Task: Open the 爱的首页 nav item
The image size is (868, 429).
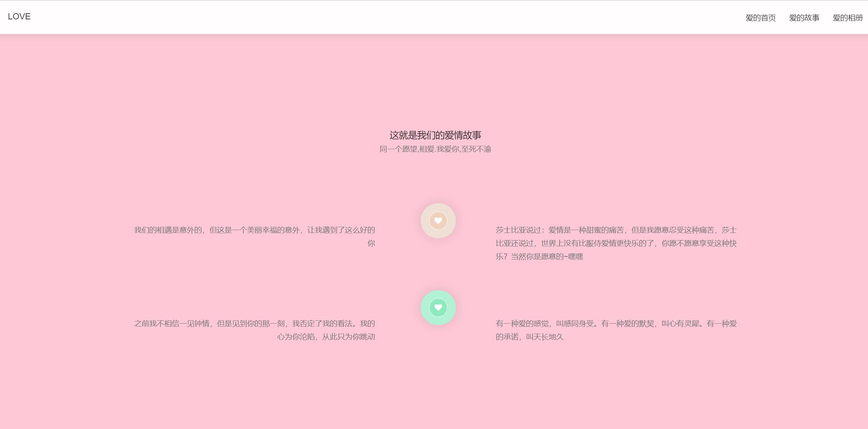Action: coord(760,18)
